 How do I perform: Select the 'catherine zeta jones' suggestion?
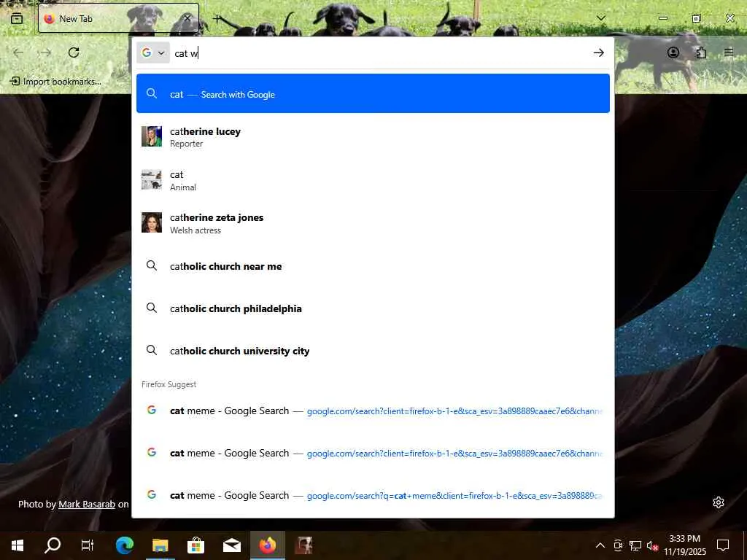click(373, 223)
